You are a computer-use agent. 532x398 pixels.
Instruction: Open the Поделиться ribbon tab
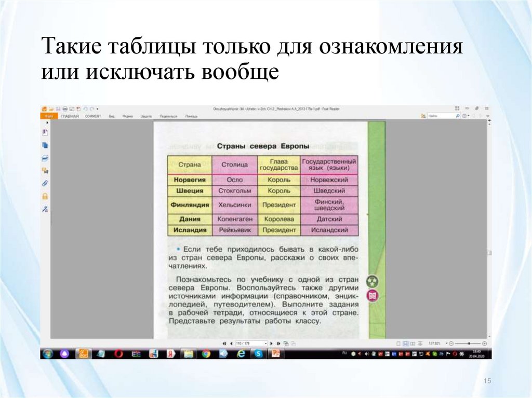[168, 116]
